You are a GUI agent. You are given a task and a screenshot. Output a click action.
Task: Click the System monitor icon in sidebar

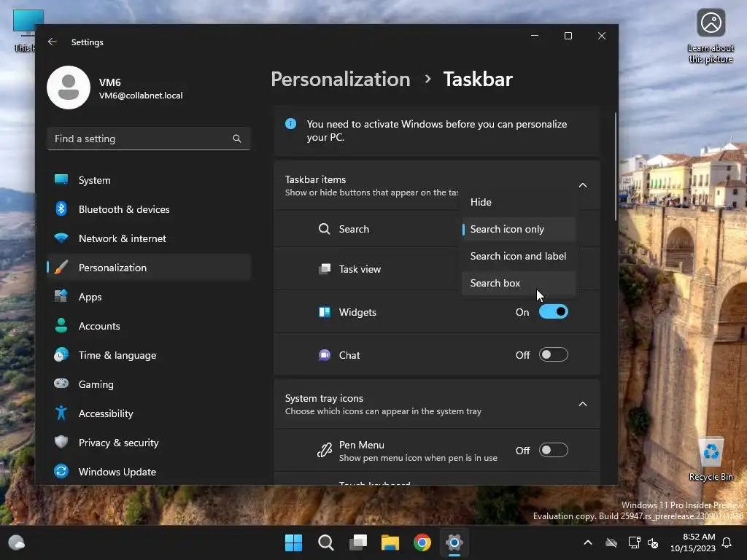[x=61, y=179]
